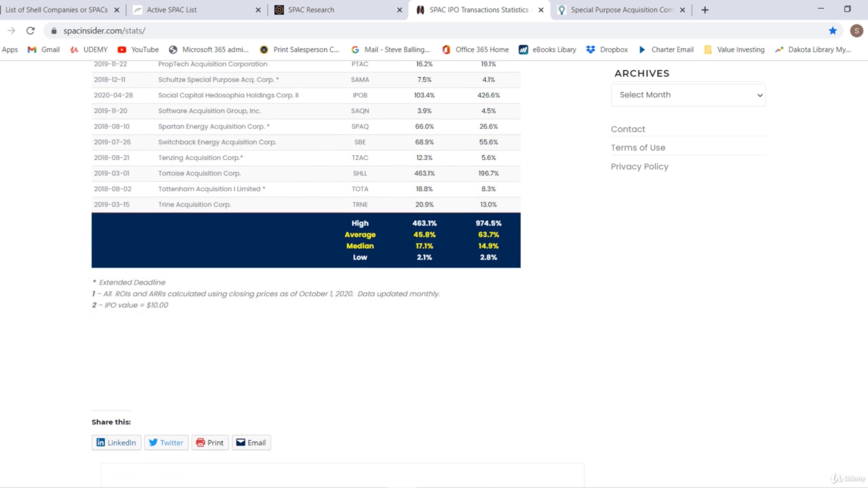Open the Office 365 Home bookmark
Image resolution: width=868 pixels, height=488 pixels.
tap(475, 49)
